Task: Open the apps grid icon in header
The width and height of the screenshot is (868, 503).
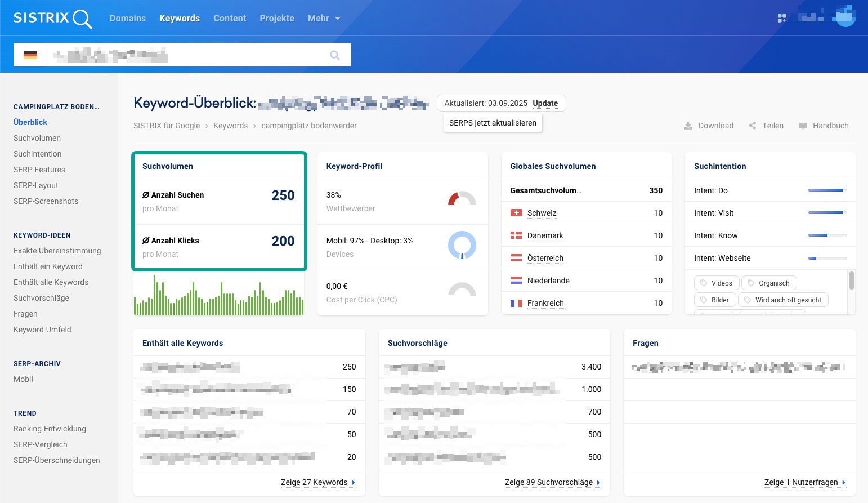Action: (781, 19)
